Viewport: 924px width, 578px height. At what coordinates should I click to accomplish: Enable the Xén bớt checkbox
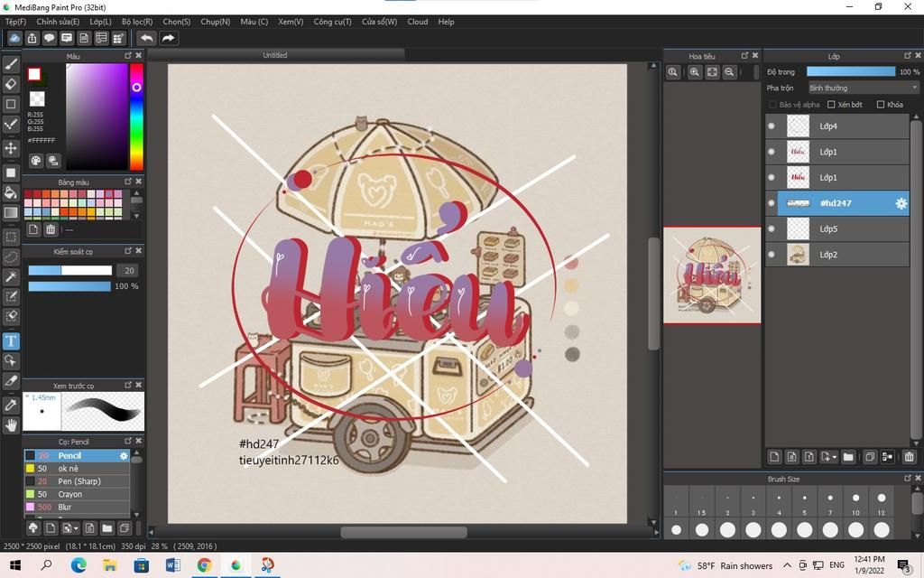(831, 105)
